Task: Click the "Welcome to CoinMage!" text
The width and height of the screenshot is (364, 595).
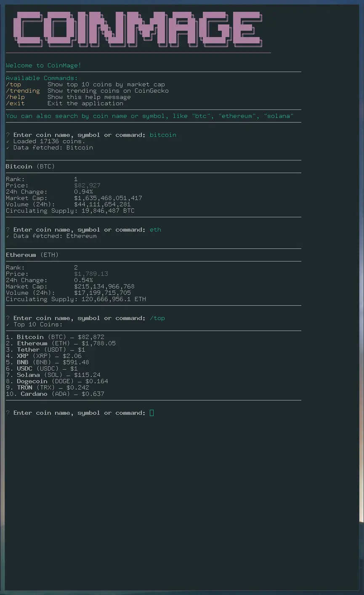Action: (x=44, y=66)
